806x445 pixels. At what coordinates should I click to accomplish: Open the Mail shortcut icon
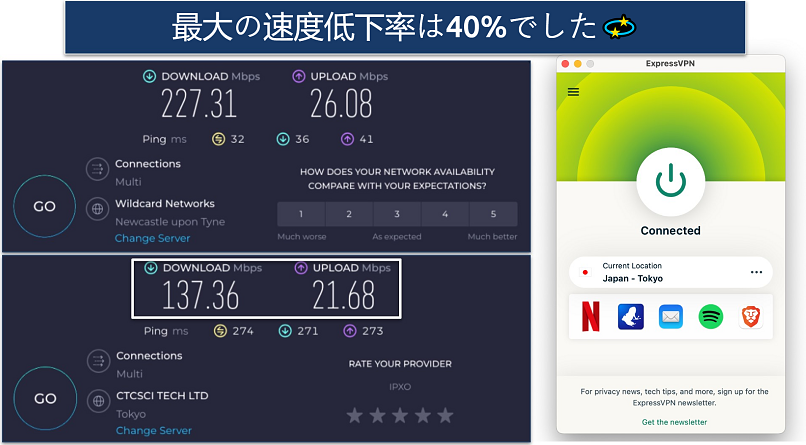(670, 317)
